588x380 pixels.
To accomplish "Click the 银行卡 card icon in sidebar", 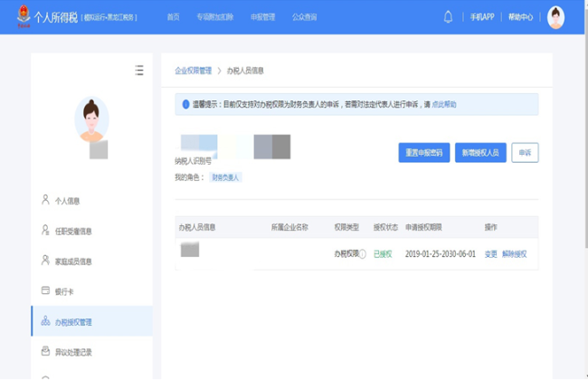I will coord(45,291).
